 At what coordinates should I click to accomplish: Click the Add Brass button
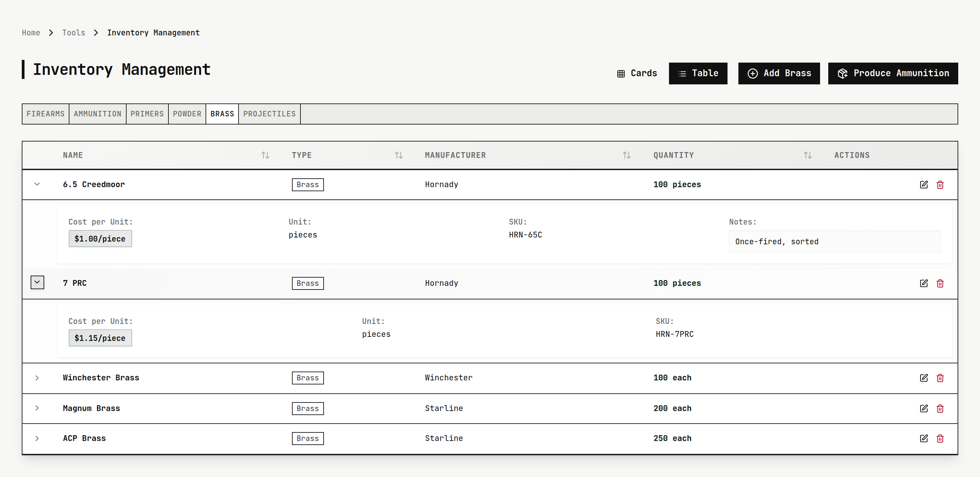coord(779,73)
